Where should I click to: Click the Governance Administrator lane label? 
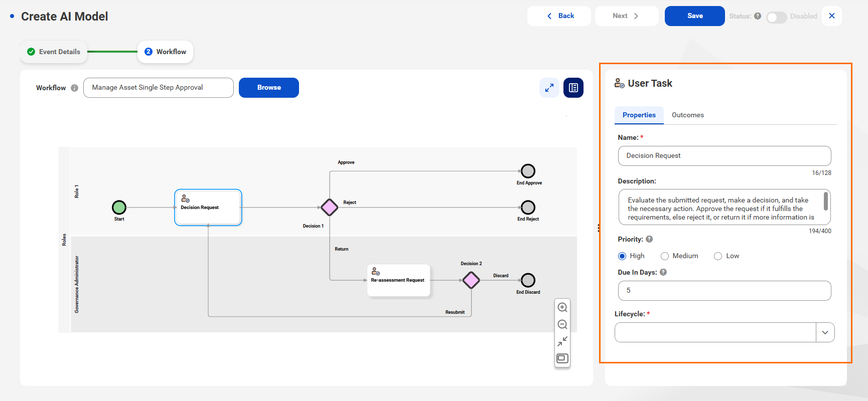tap(77, 285)
